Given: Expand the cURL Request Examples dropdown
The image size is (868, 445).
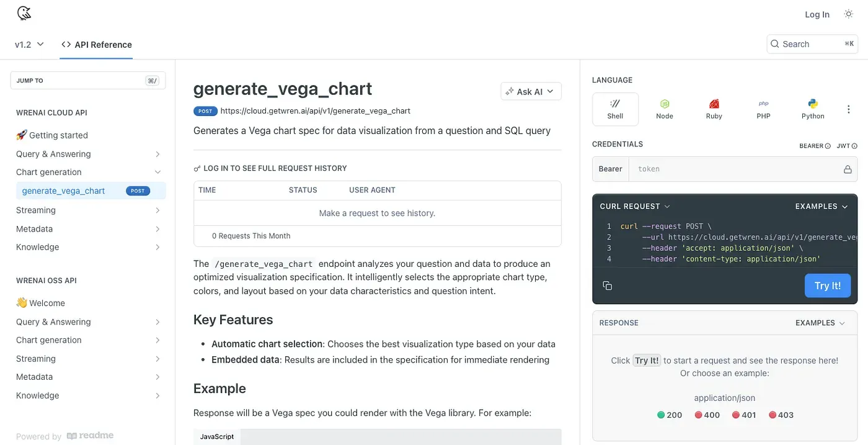Looking at the screenshot, I should click(x=821, y=206).
